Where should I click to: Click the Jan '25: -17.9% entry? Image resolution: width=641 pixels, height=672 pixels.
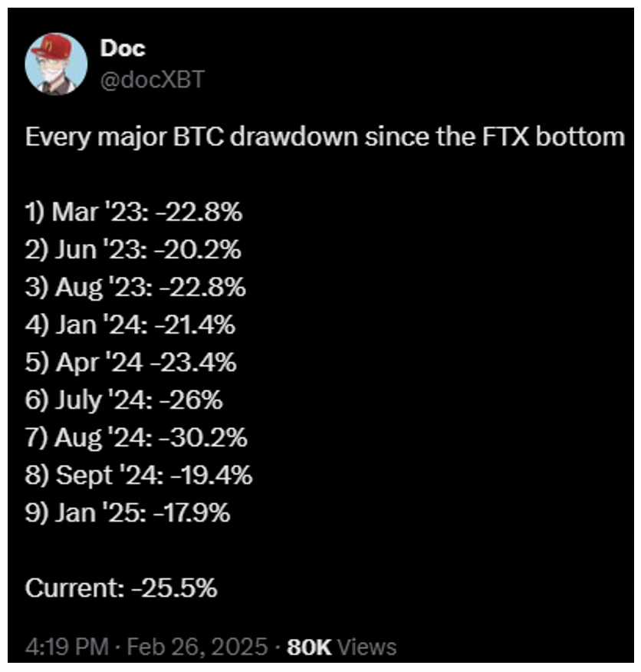[x=128, y=513]
